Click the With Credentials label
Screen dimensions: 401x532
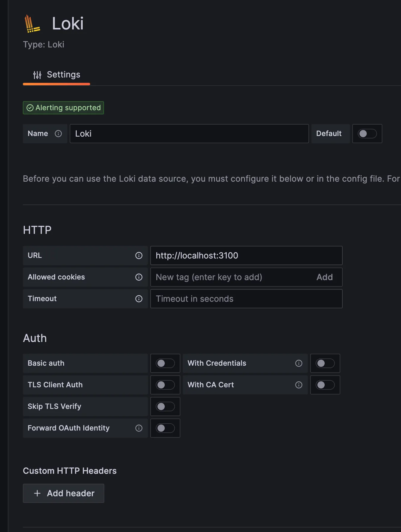pyautogui.click(x=217, y=363)
